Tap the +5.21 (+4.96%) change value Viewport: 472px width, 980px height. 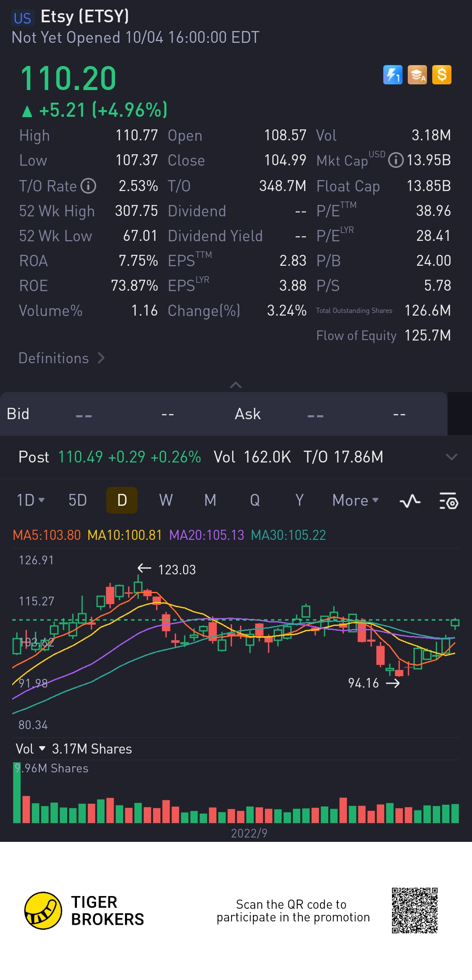click(x=94, y=110)
